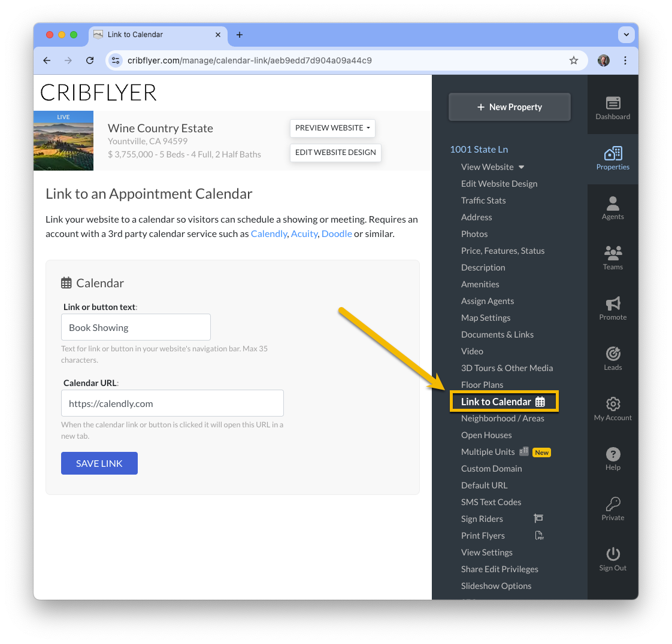
Task: Open the Teams section icon
Action: click(613, 253)
